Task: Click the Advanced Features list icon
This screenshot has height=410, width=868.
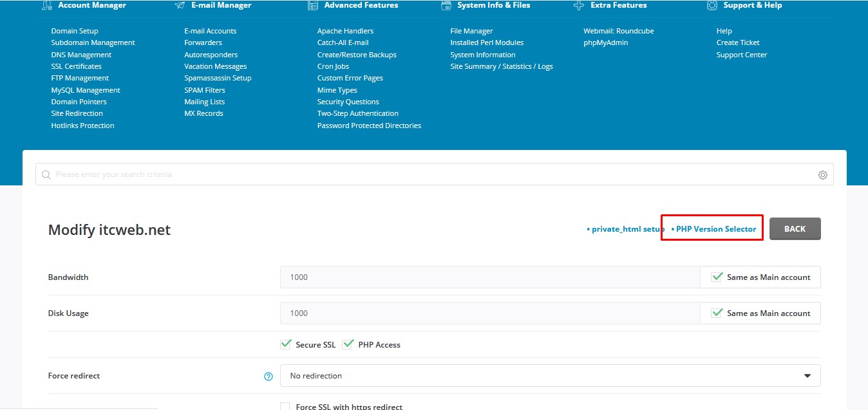Action: tap(312, 5)
